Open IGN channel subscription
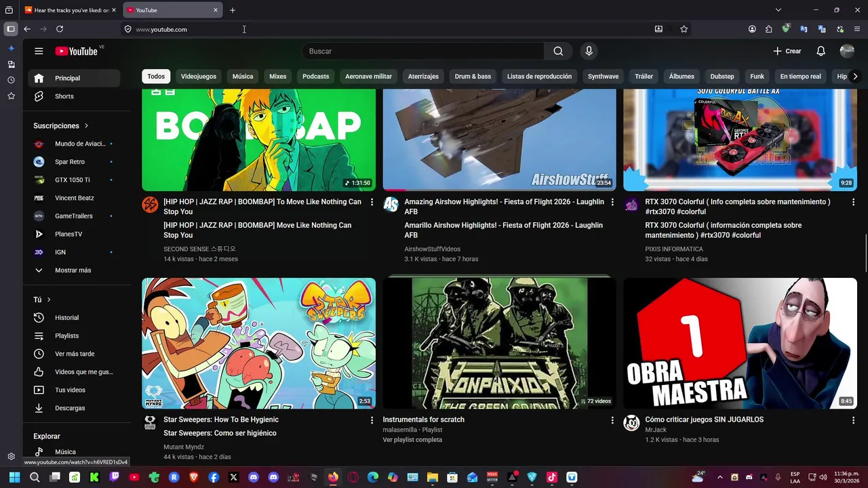This screenshot has height=488, width=868. (74, 252)
